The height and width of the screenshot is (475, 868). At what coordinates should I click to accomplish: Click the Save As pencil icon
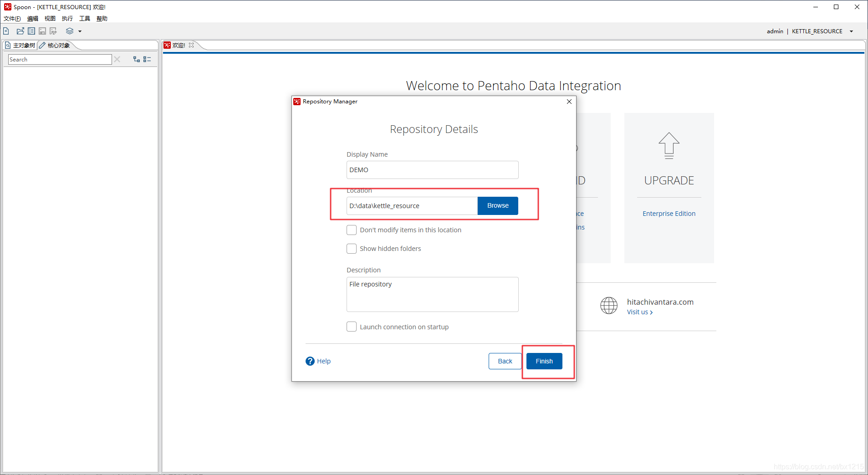click(x=53, y=31)
